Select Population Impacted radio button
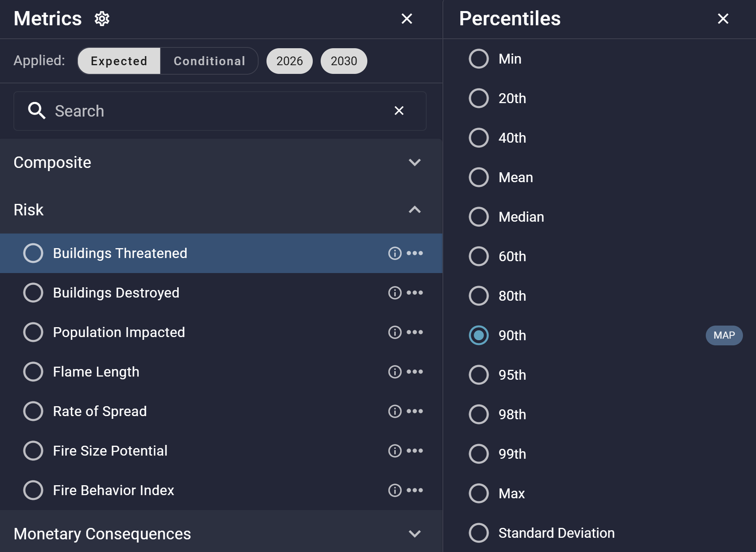The image size is (756, 552). tap(33, 332)
